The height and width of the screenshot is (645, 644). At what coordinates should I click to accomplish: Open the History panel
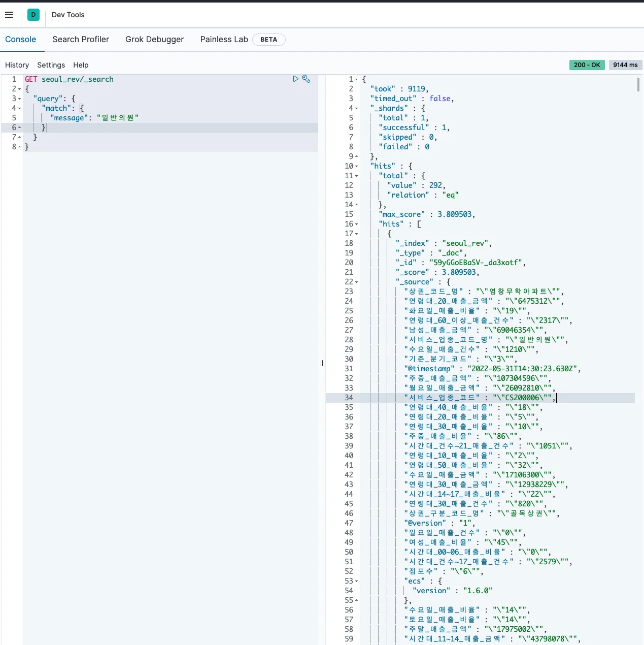pyautogui.click(x=17, y=65)
